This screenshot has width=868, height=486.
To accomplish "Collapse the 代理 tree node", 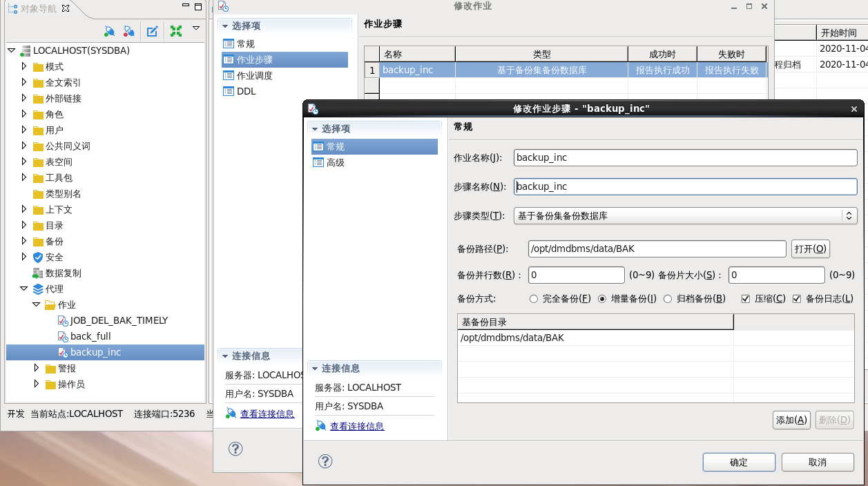I will coord(24,289).
